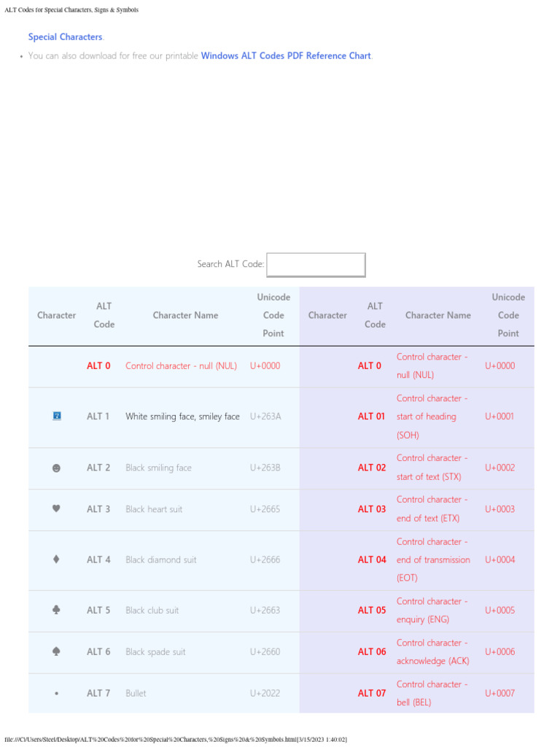This screenshot has height=747, width=560.
Task: Click the left Character Name column header
Action: (x=185, y=315)
